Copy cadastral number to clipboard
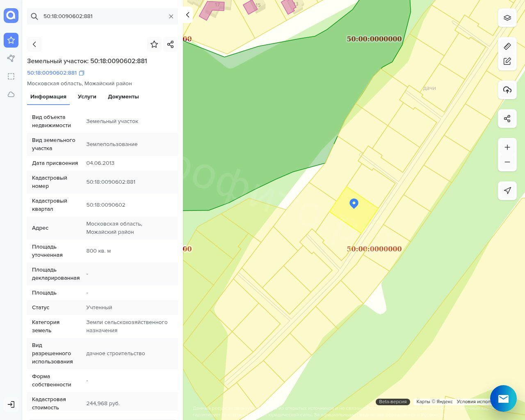Viewport: 525px width, 420px height. (82, 73)
